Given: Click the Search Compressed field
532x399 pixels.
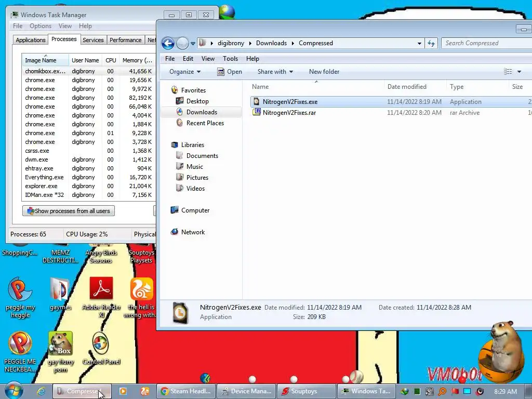Looking at the screenshot, I should click(x=486, y=43).
